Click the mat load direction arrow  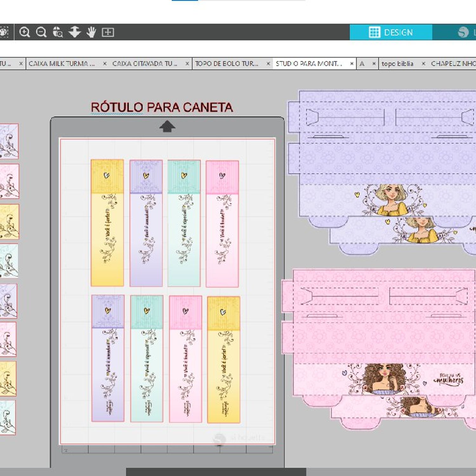point(167,126)
